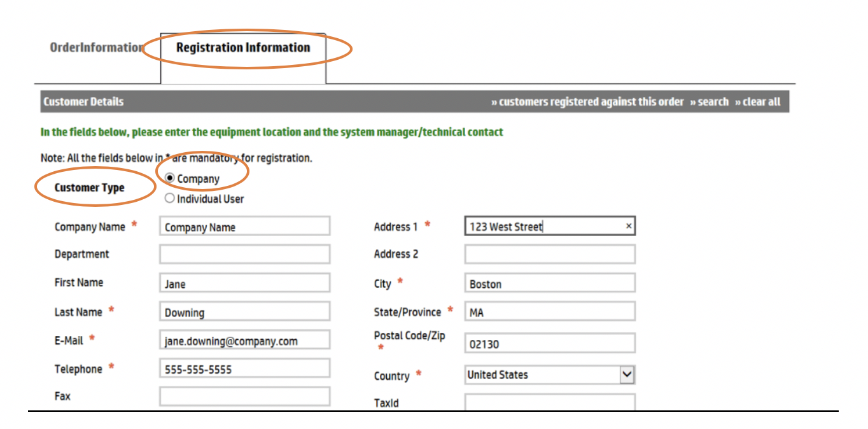Image resolution: width=868 pixels, height=429 pixels.
Task: Select the Company radio button
Action: 170,178
